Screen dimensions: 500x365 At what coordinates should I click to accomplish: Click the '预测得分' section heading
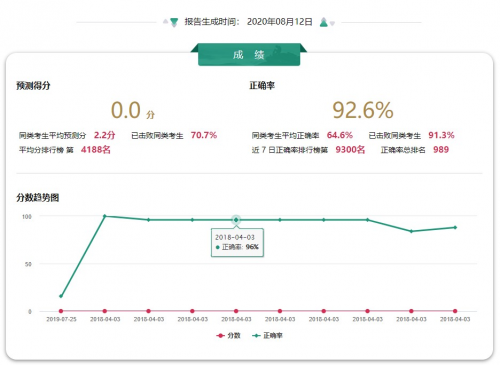click(33, 86)
